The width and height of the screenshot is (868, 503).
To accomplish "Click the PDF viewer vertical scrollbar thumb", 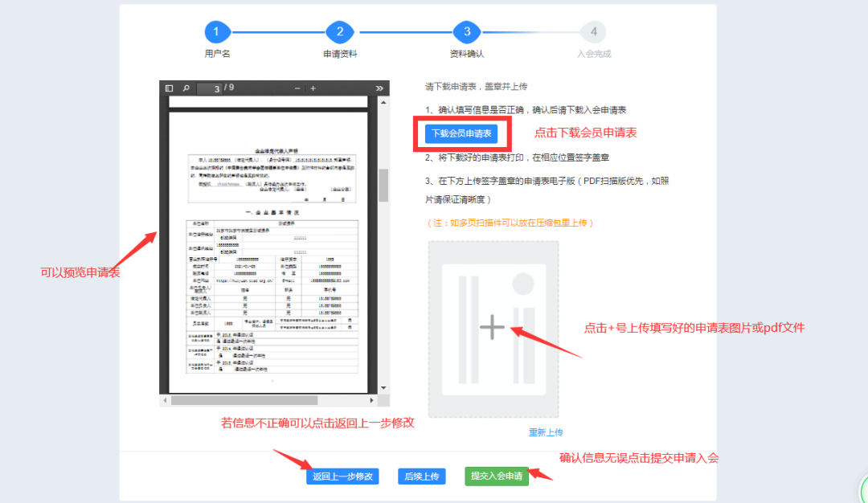I will [x=383, y=185].
